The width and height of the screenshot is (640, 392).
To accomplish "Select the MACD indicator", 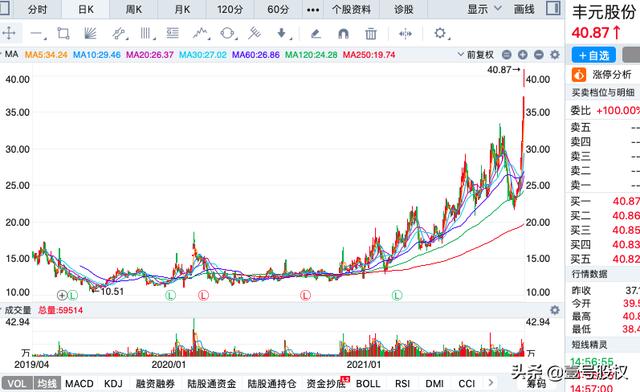I will click(x=79, y=383).
